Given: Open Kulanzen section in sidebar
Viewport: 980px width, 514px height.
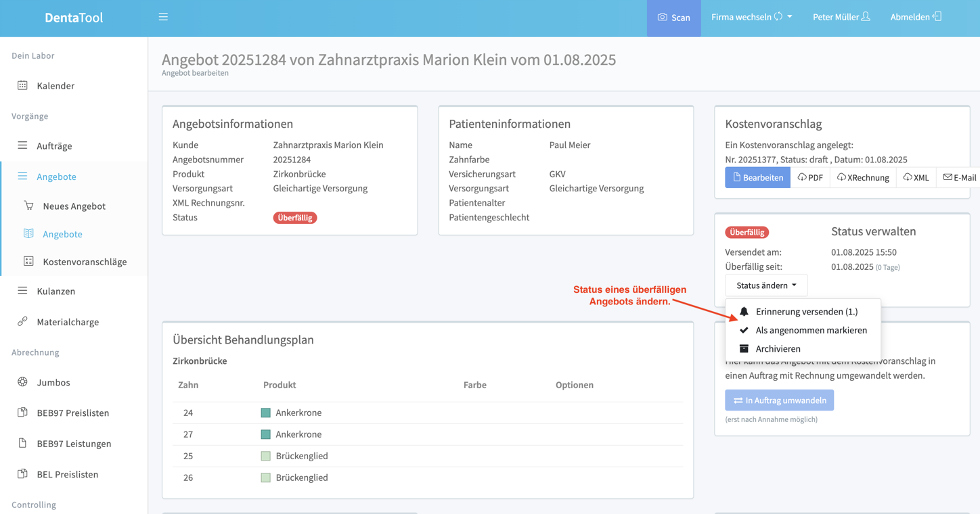Looking at the screenshot, I should click(x=55, y=291).
